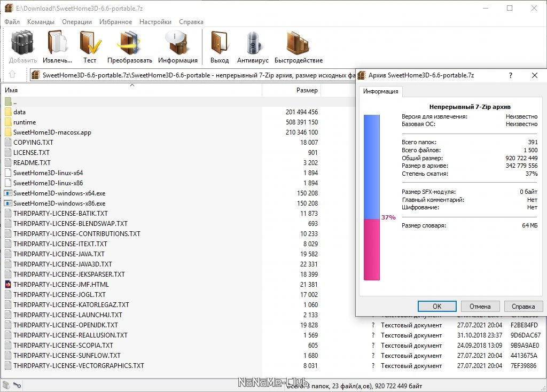This screenshot has height=392, width=547.
Task: Select the parent directory '..' icon
Action: tap(9, 102)
